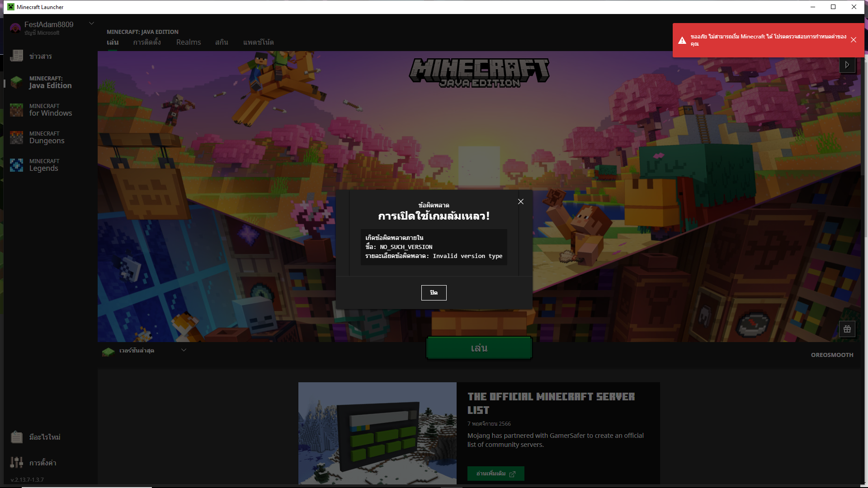The image size is (868, 488).
Task: Click the Minecraft Launcher title bar icon
Action: point(11,7)
